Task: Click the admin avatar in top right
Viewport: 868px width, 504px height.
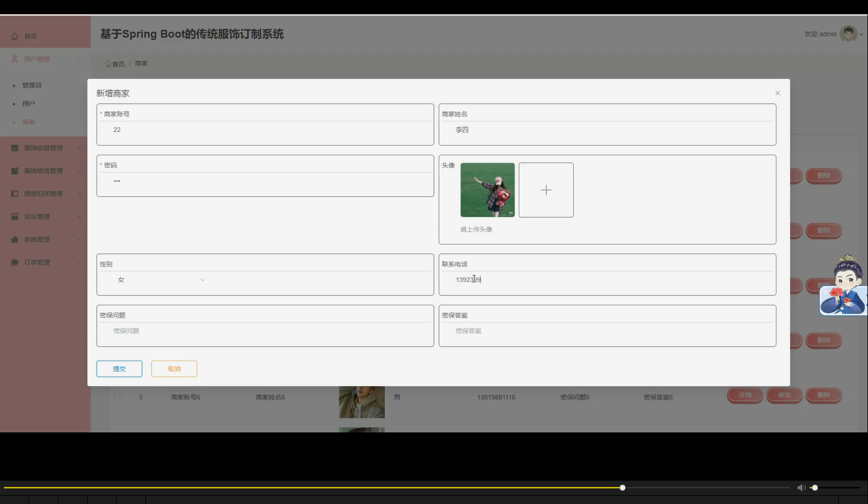Action: (x=849, y=34)
